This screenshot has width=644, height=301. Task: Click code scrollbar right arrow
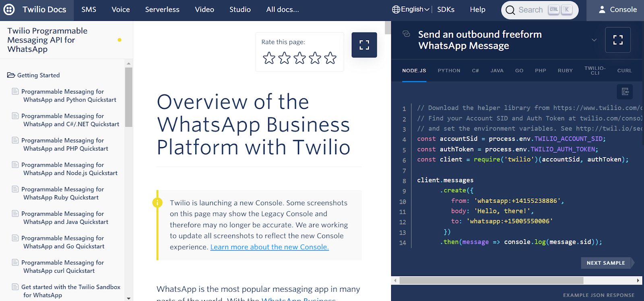[x=638, y=281]
